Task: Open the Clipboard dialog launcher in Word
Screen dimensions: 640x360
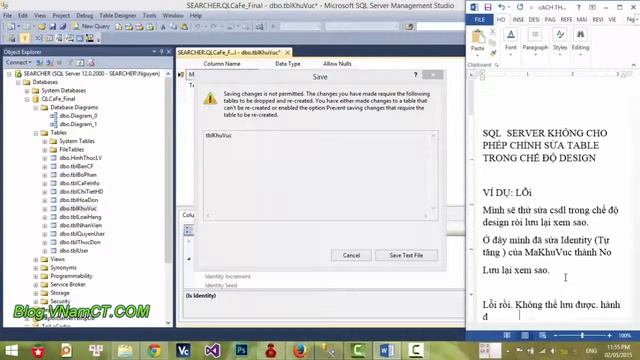Action: pyautogui.click(x=497, y=65)
